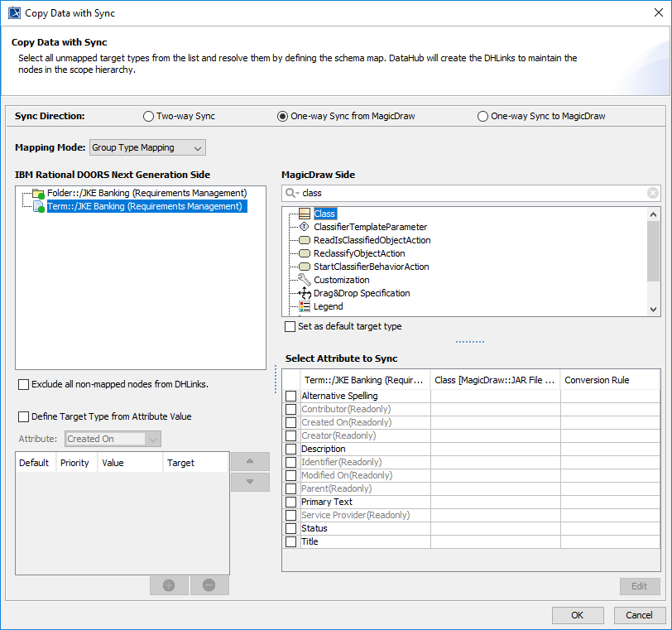Viewport: 672px width, 630px height.
Task: Clear the search field with X icon
Action: click(x=652, y=193)
